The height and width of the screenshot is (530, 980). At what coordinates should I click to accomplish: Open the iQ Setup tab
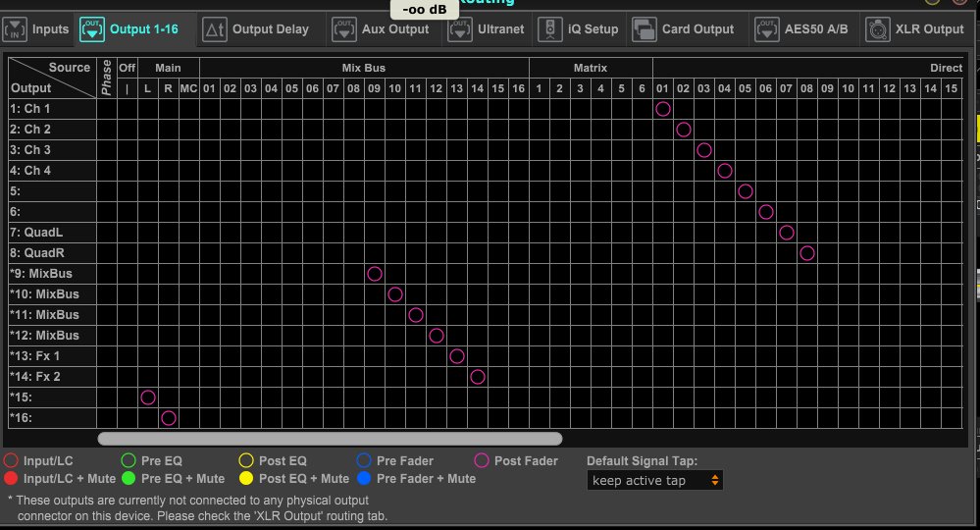(580, 29)
